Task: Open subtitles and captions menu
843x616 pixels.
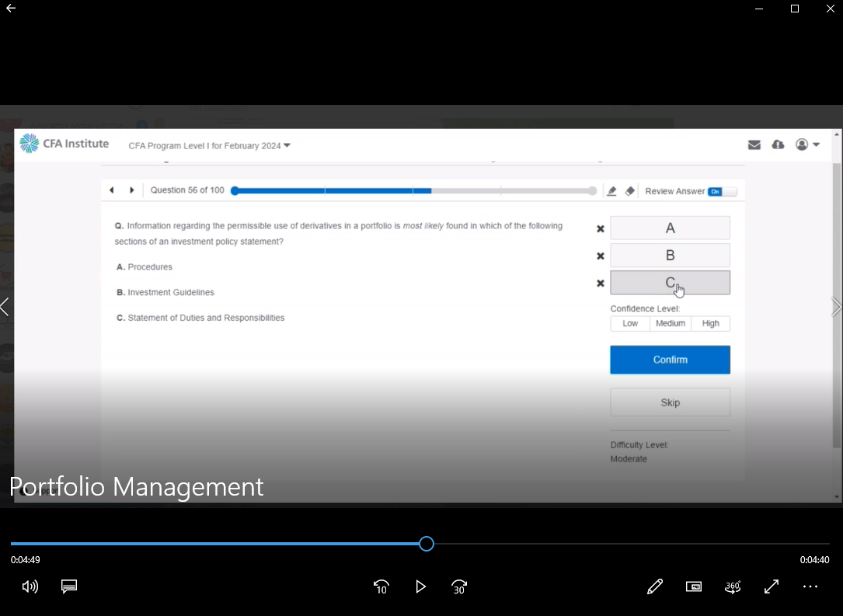Action: click(69, 586)
